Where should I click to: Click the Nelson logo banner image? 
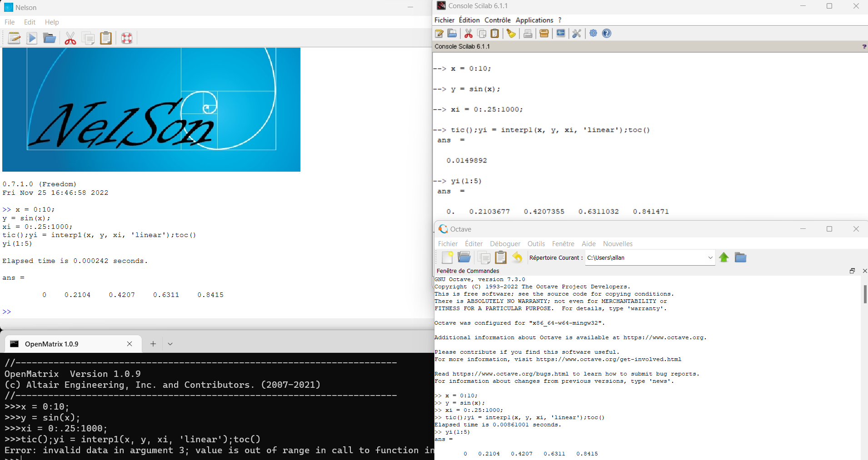(151, 109)
